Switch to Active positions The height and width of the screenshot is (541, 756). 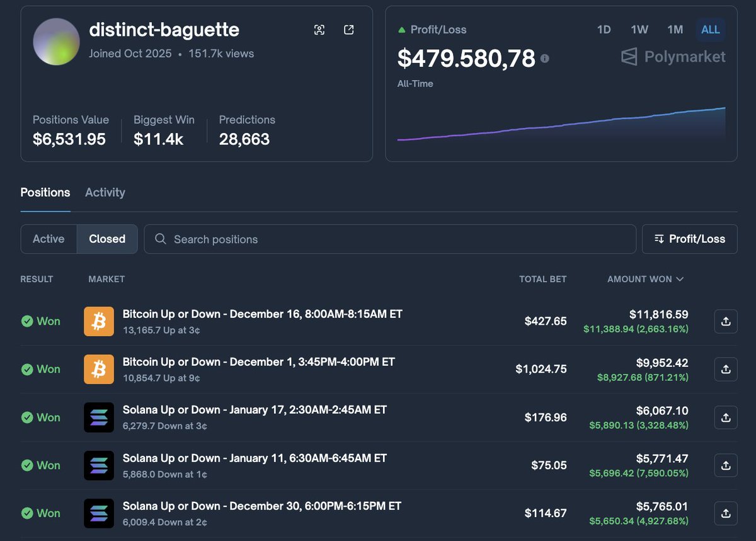[x=49, y=239]
